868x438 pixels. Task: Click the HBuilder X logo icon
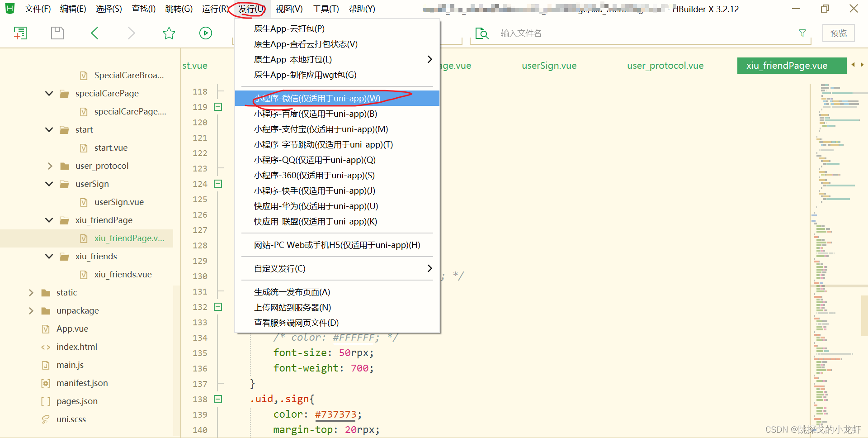click(10, 9)
